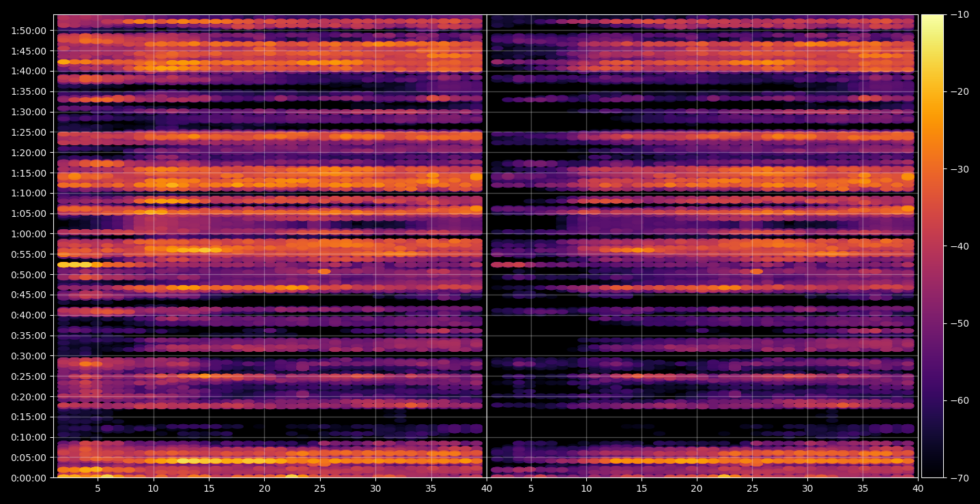Select x-axis tick 30 under right heatmap
The image size is (980, 504).
pyautogui.click(x=808, y=489)
